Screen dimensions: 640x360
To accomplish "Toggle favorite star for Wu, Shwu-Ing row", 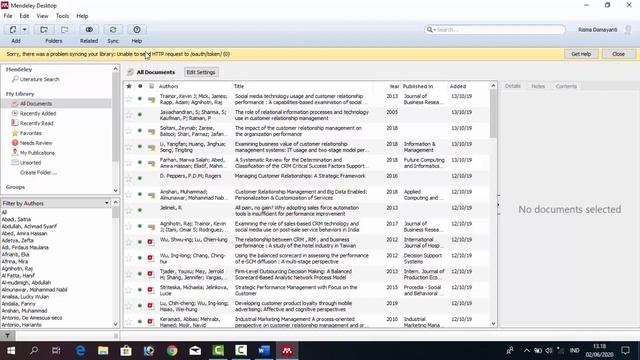I will pyautogui.click(x=129, y=242).
